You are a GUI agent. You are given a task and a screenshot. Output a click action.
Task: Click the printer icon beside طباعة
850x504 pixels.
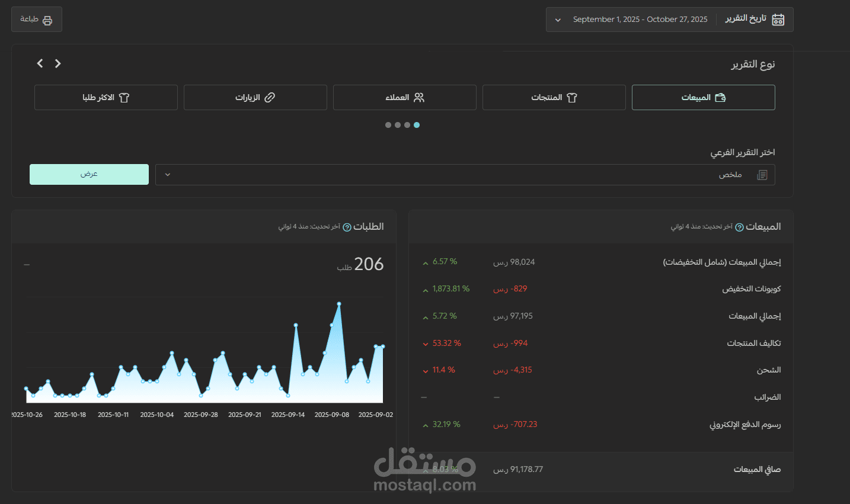point(47,20)
